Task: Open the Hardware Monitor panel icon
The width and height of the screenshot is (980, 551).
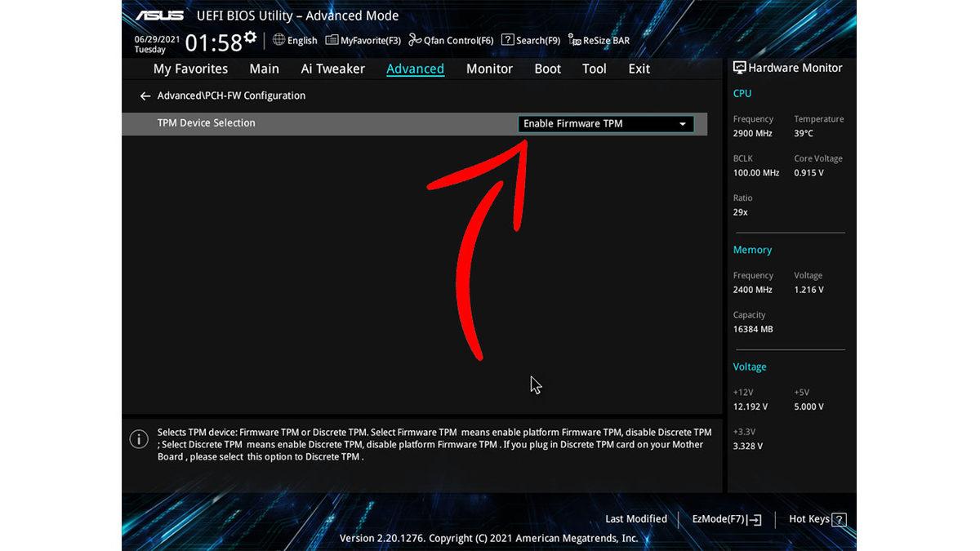Action: (x=739, y=68)
